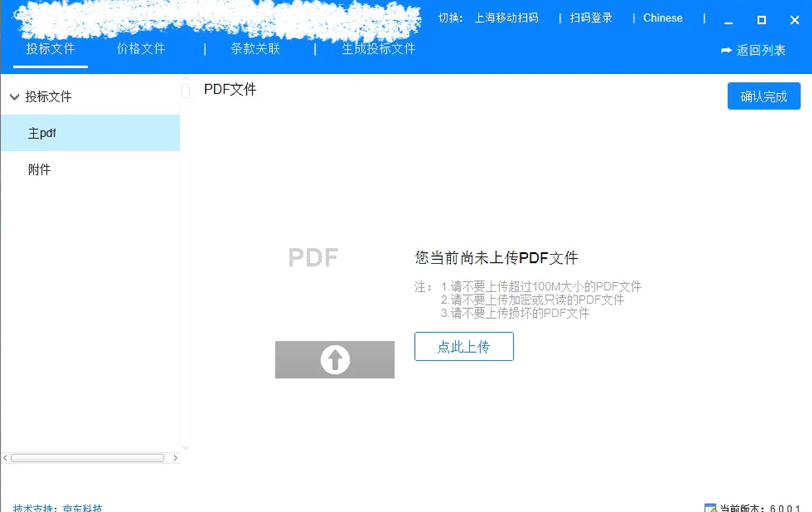This screenshot has width=812, height=512.
Task: Click the minimize icon in the title bar
Action: (728, 21)
